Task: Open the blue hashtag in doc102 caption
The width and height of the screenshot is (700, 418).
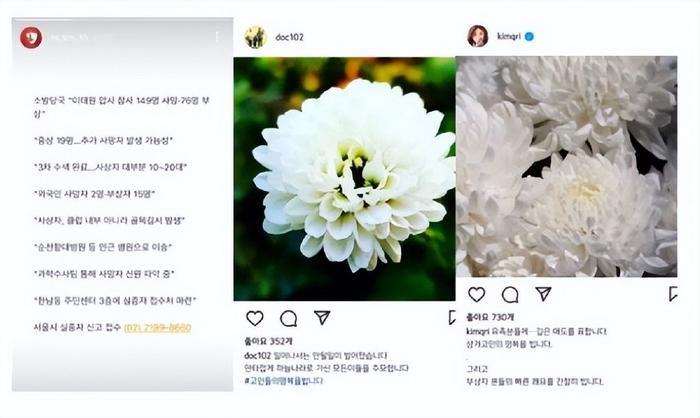Action: click(x=283, y=381)
